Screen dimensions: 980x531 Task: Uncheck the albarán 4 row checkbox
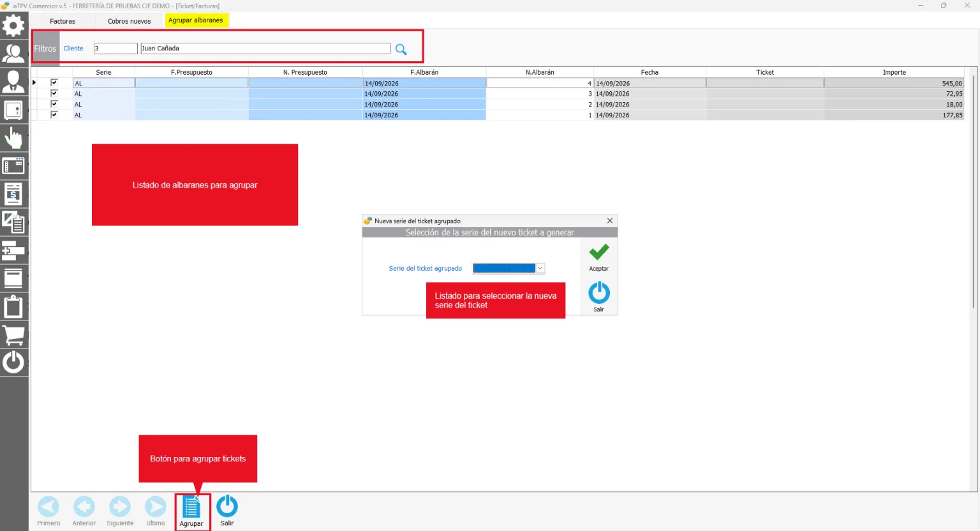click(x=54, y=83)
